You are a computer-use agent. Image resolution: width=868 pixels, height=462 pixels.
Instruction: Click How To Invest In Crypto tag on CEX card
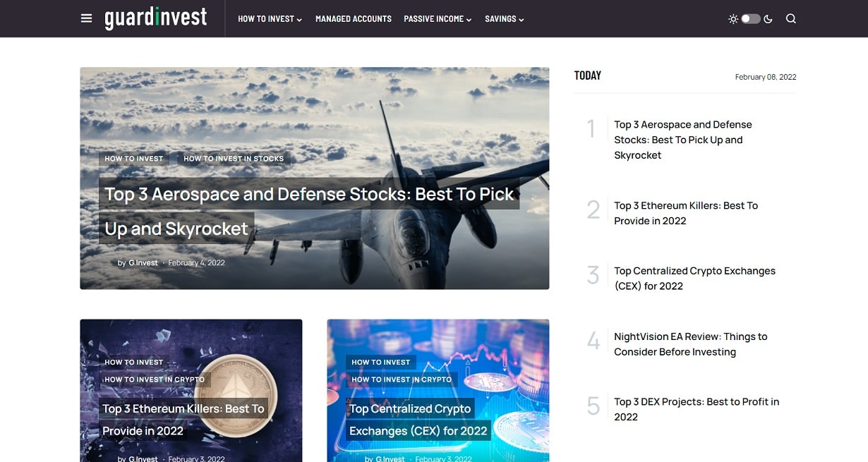402,379
